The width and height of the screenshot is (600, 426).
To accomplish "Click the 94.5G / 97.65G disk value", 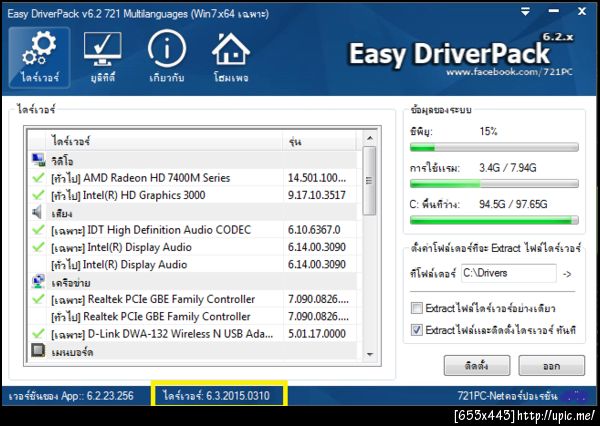I will pos(513,204).
